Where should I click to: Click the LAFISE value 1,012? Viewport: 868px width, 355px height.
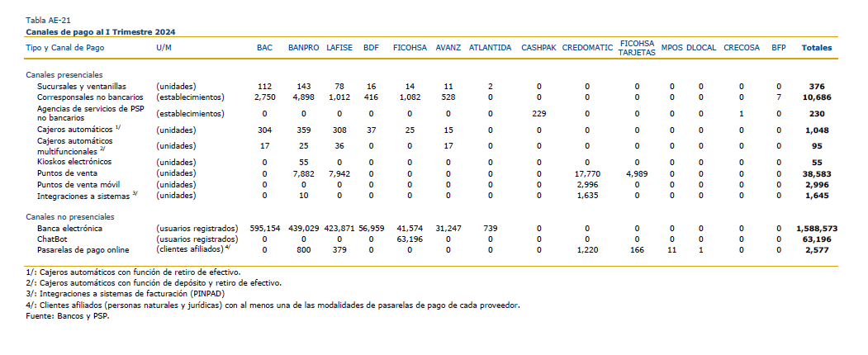pos(339,98)
